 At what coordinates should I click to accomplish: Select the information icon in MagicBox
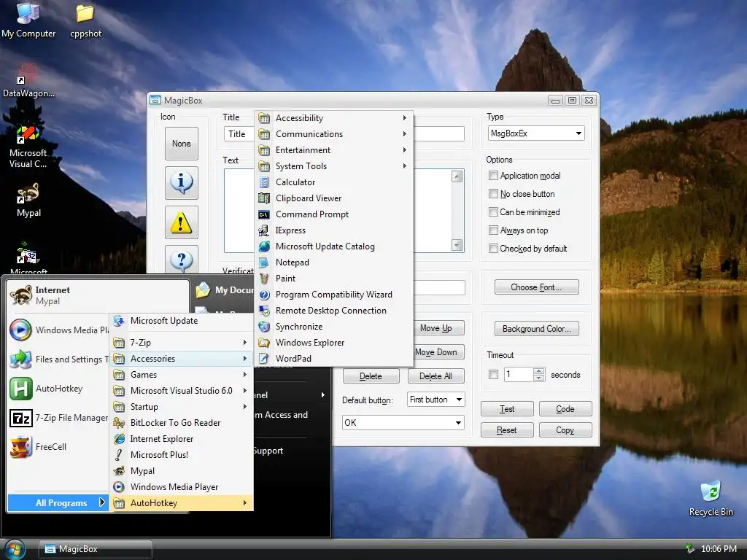(182, 183)
